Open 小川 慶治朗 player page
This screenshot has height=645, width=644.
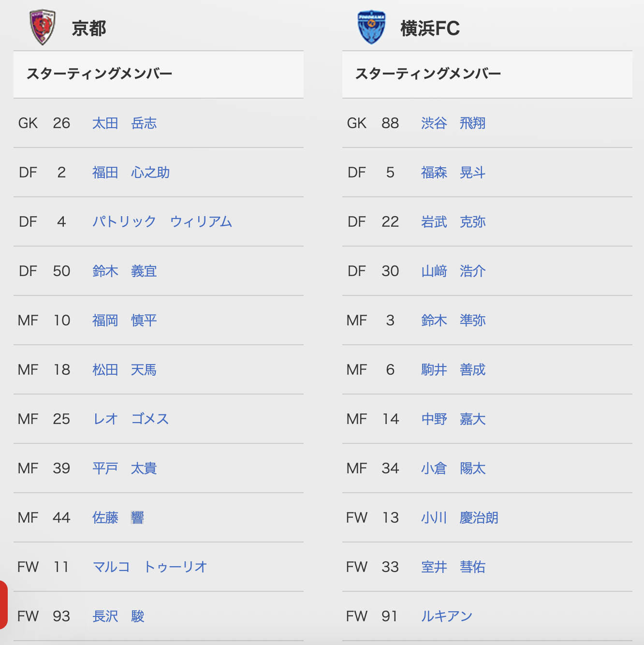[x=459, y=518]
